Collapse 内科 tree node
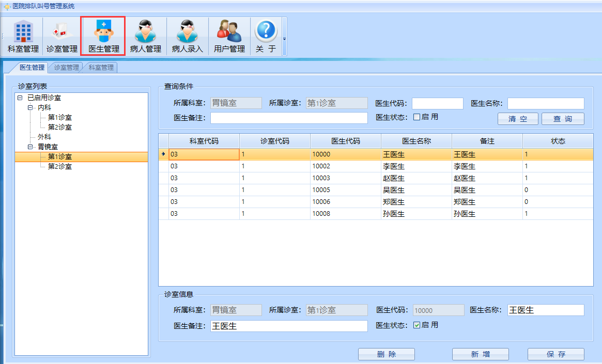The height and width of the screenshot is (364, 602). [x=30, y=108]
